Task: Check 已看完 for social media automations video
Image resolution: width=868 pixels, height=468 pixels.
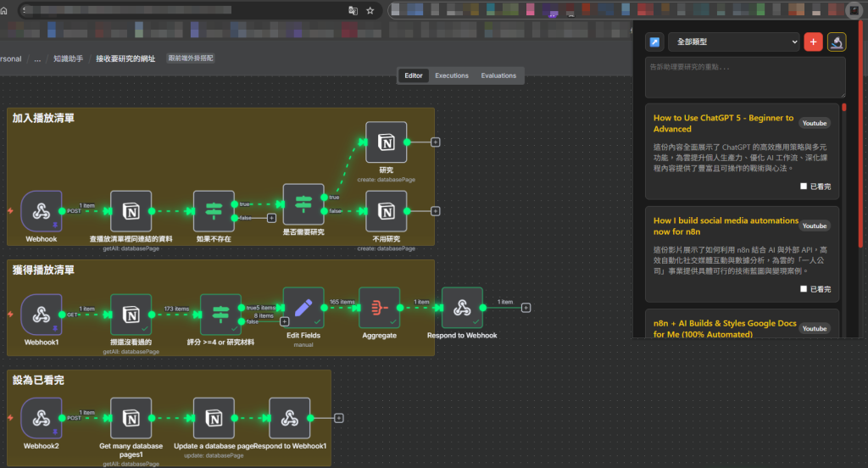Action: (x=804, y=289)
